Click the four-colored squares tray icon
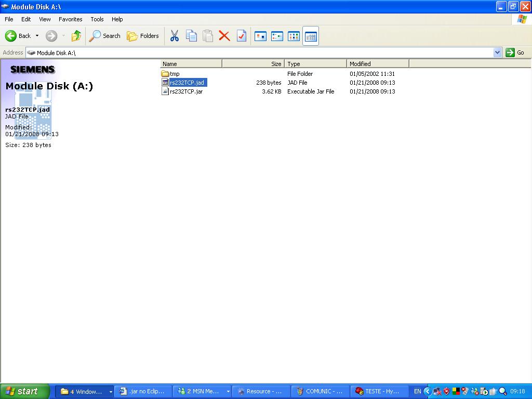The image size is (532, 399). click(x=456, y=391)
